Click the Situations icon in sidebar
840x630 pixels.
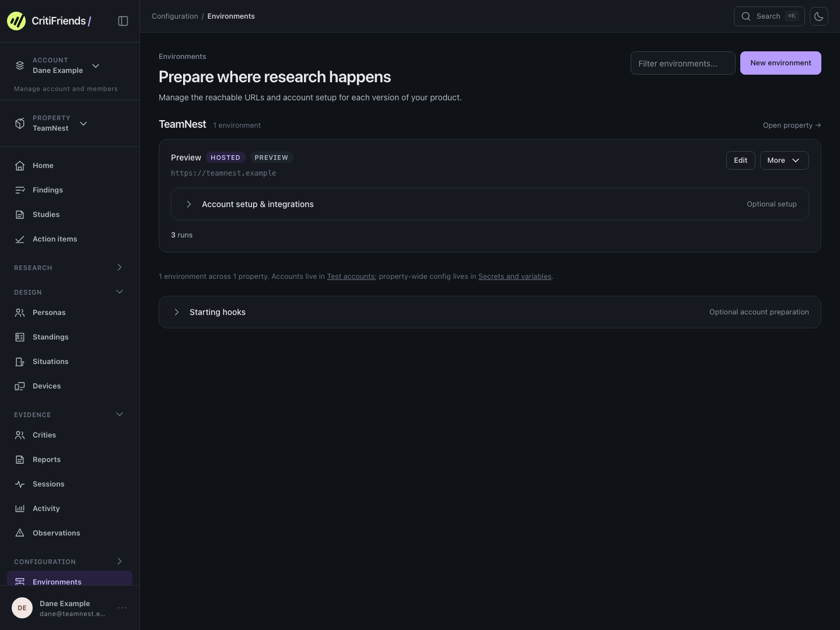[x=20, y=362]
